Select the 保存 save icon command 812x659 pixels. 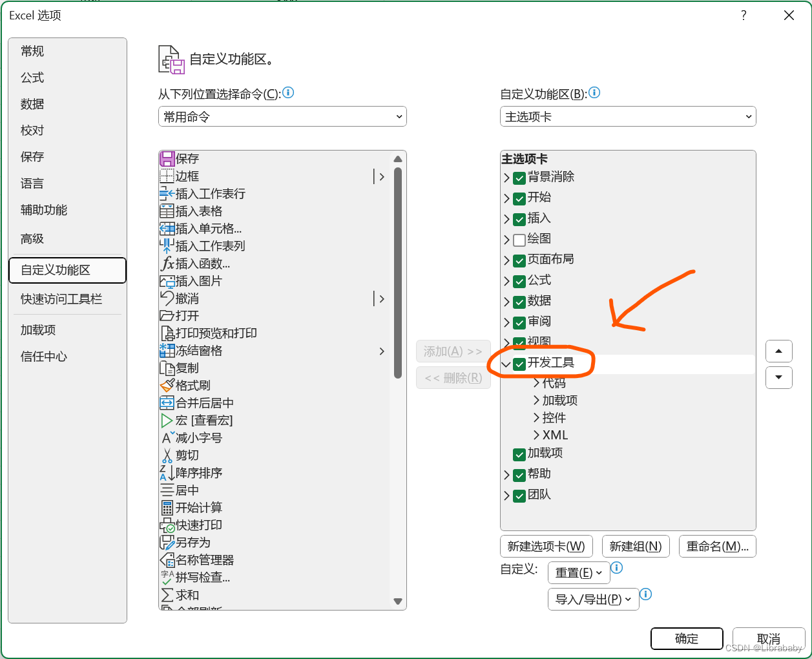(x=167, y=158)
